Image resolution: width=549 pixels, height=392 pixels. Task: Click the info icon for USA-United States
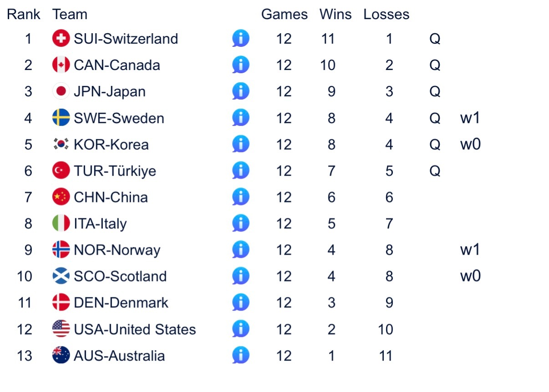241,329
